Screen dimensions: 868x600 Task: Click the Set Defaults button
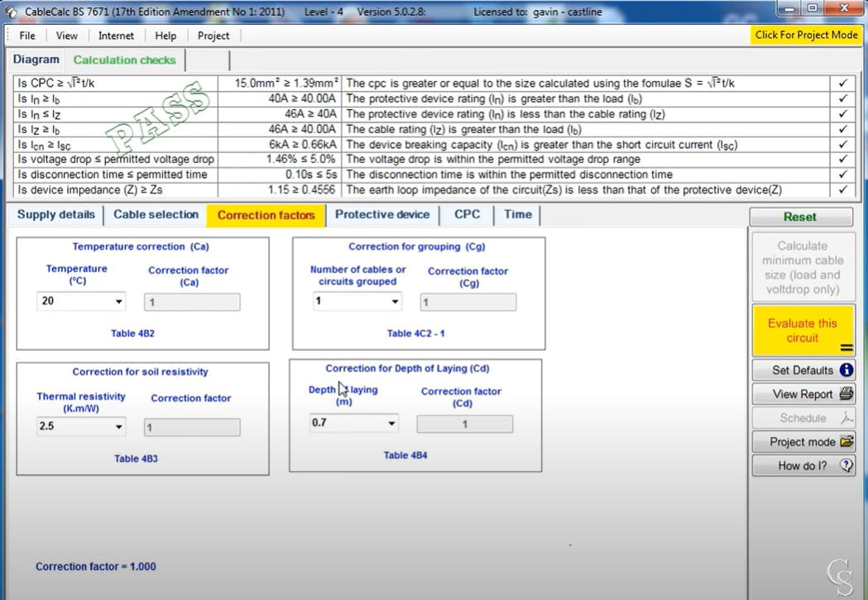point(803,370)
